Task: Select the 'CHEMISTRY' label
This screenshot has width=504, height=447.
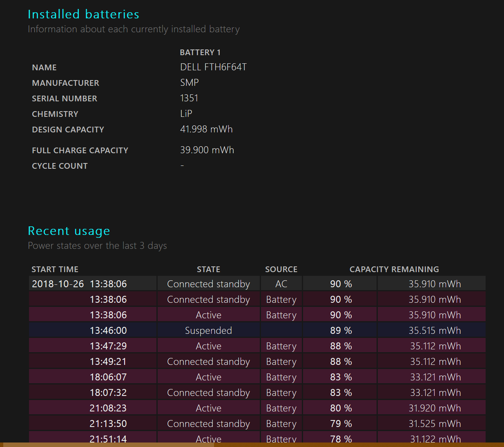Action: (x=55, y=114)
